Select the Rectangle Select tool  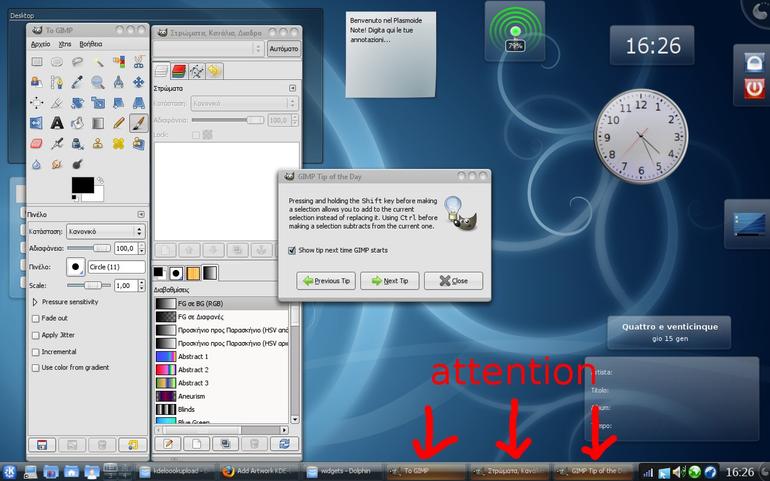tap(36, 62)
